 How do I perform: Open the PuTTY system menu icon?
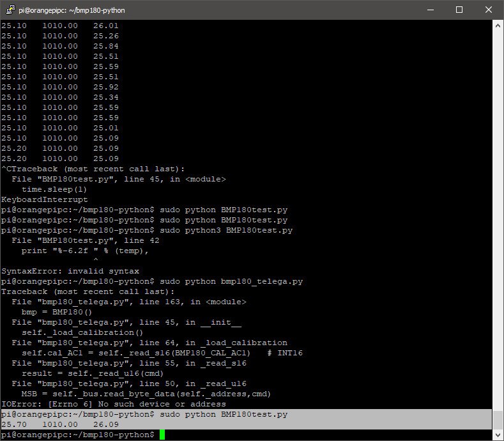point(10,10)
